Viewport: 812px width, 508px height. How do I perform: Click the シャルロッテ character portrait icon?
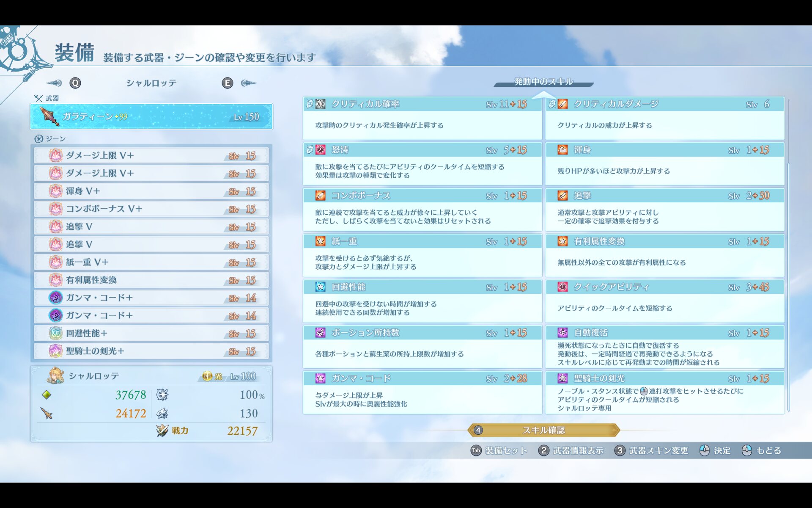pos(55,376)
